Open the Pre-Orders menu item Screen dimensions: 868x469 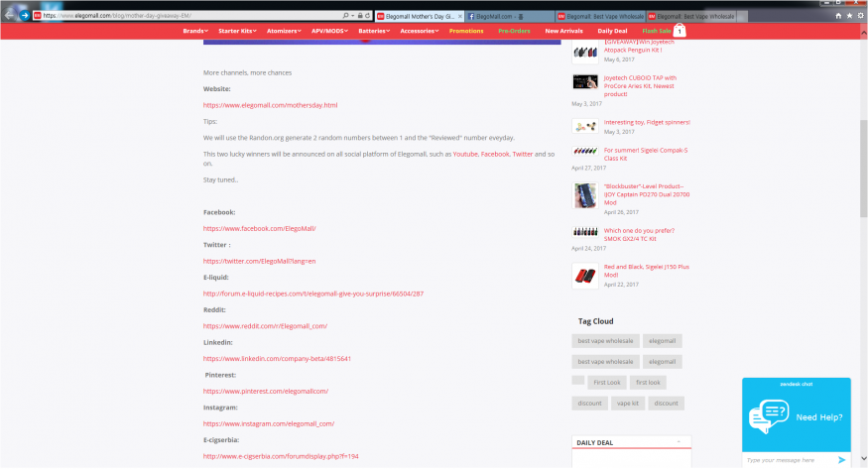click(514, 31)
